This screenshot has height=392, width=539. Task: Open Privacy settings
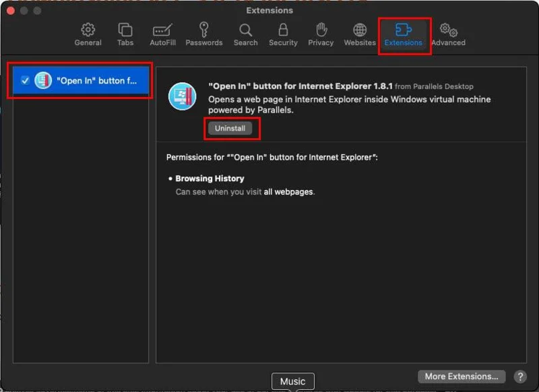(x=321, y=34)
